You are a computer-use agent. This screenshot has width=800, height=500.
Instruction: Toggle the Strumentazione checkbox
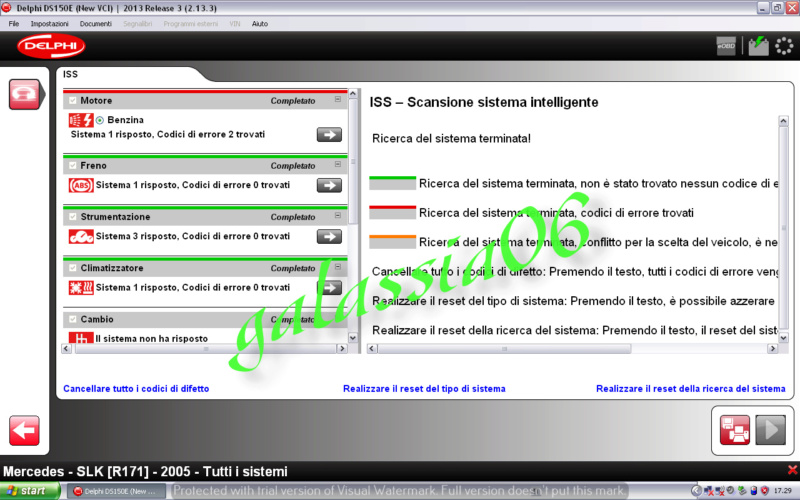click(x=72, y=217)
